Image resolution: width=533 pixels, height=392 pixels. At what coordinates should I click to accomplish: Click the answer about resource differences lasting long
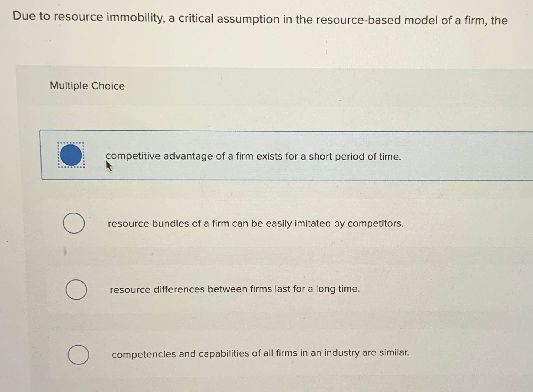(x=235, y=289)
